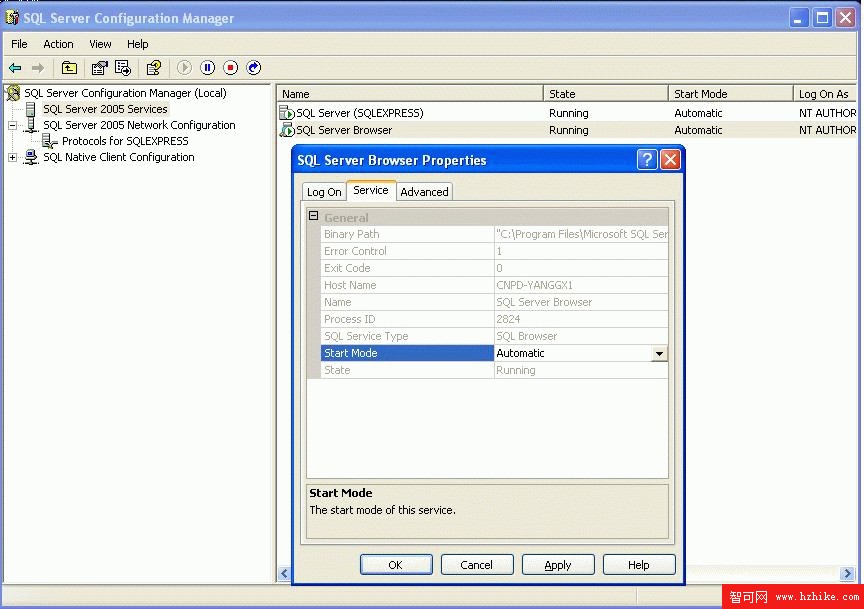Click the Exit Code property label
Screen dimensions: 864x609
347,268
